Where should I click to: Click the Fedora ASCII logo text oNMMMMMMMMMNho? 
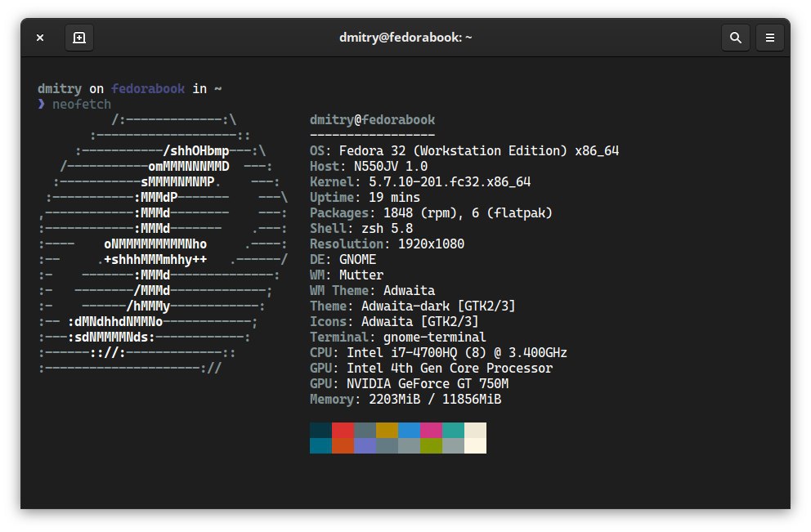155,244
